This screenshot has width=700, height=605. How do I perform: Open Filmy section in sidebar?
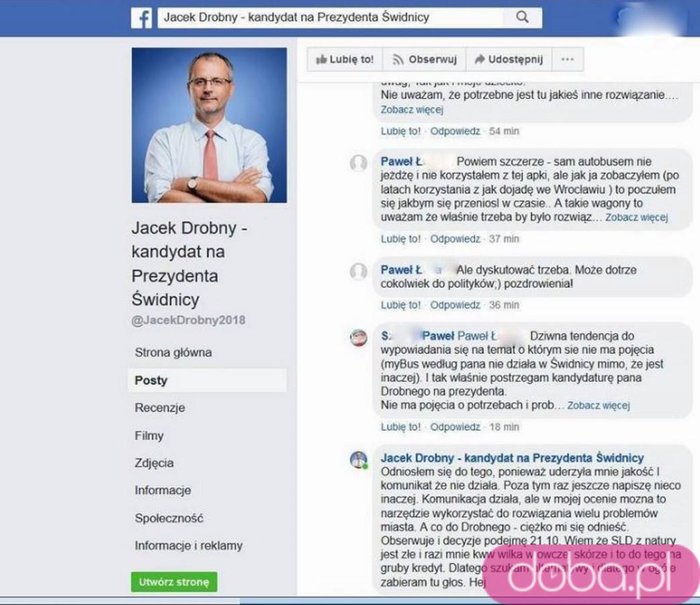tap(149, 436)
